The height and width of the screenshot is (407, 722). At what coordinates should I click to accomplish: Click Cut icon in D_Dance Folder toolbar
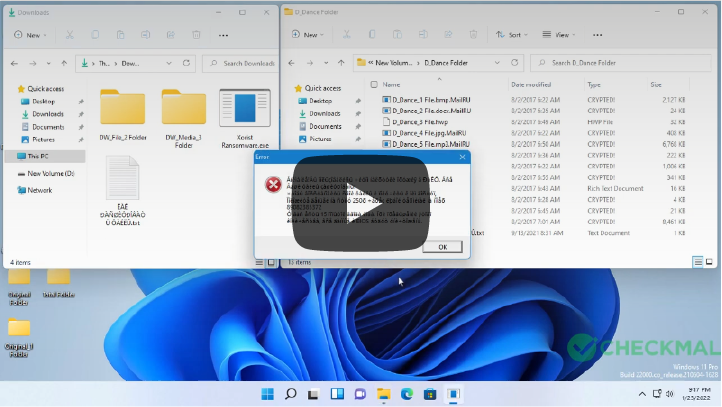[347, 35]
